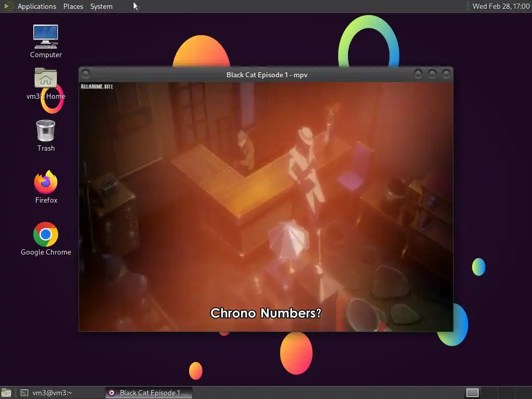Screen dimensions: 532x399
Task: Close the Black Cat Episode 1 mpv window
Action: point(446,74)
